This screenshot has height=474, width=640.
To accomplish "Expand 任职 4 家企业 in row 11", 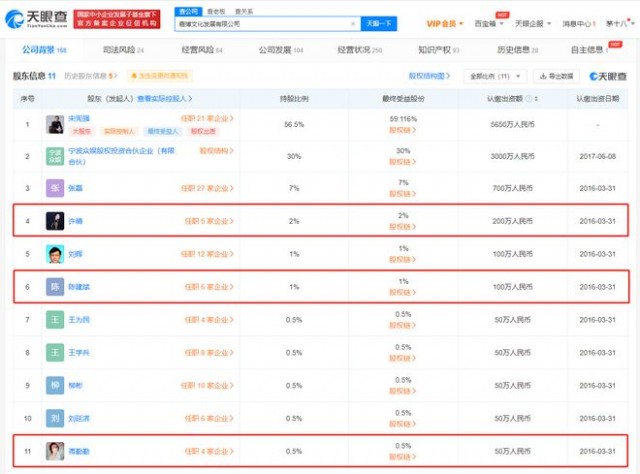I will [209, 452].
